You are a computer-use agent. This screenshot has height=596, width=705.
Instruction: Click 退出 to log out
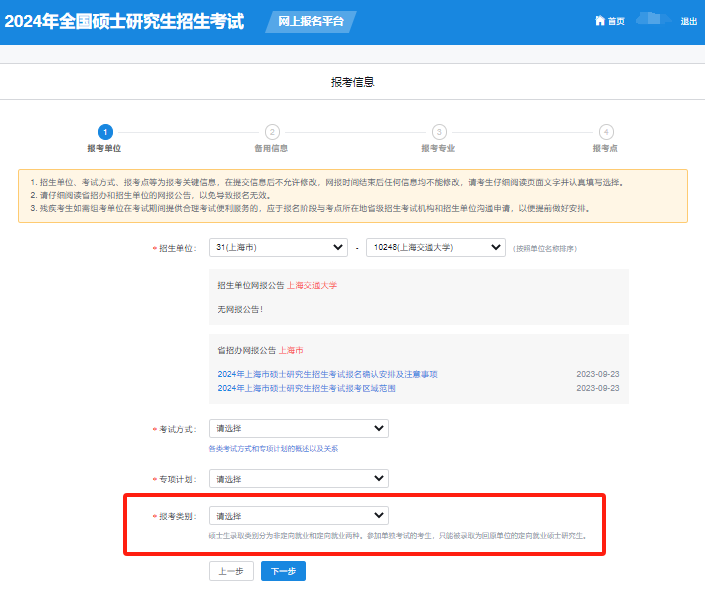pos(688,21)
